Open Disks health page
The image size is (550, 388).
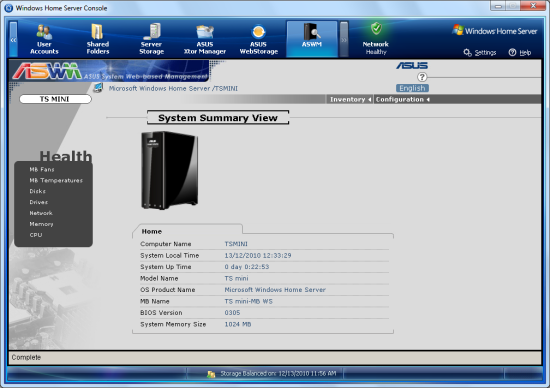click(38, 191)
